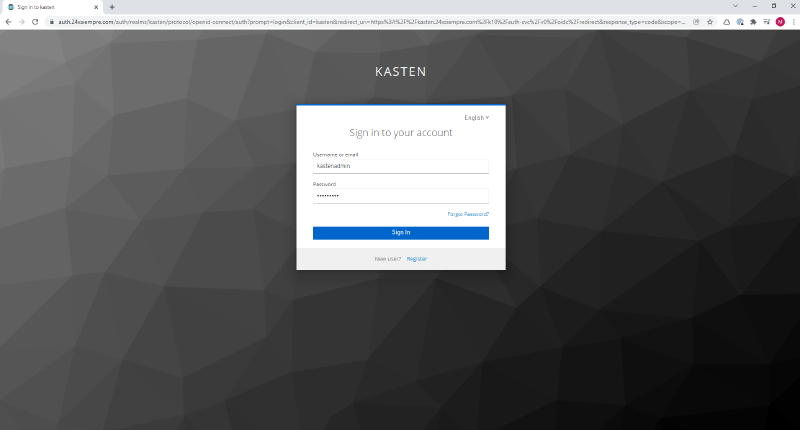Focus the Username or email field
The width and height of the screenshot is (800, 430).
coord(401,166)
